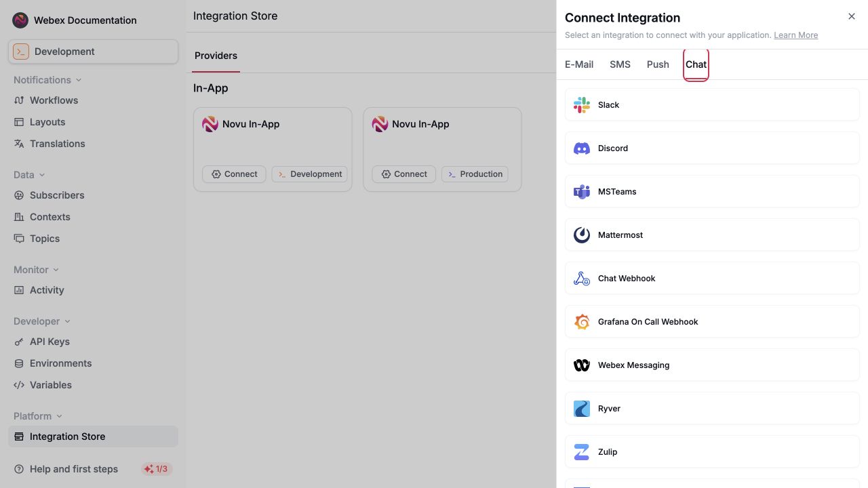Collapse the Data sidebar section

click(x=29, y=175)
